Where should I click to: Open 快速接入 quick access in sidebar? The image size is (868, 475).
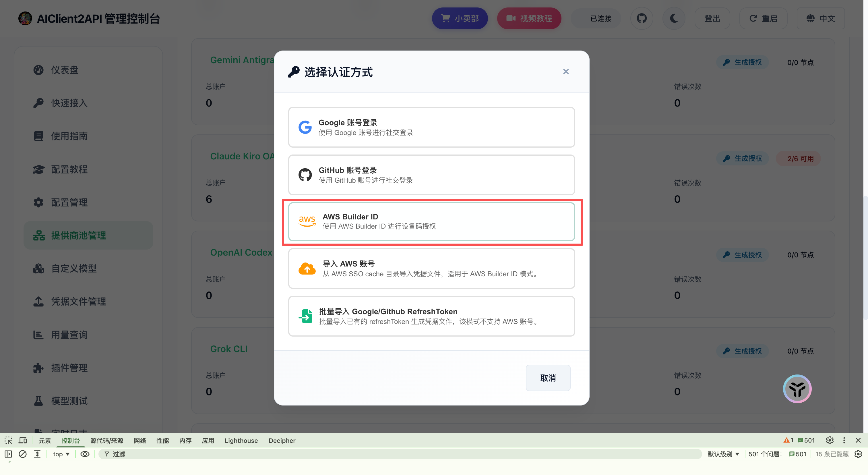[88, 103]
